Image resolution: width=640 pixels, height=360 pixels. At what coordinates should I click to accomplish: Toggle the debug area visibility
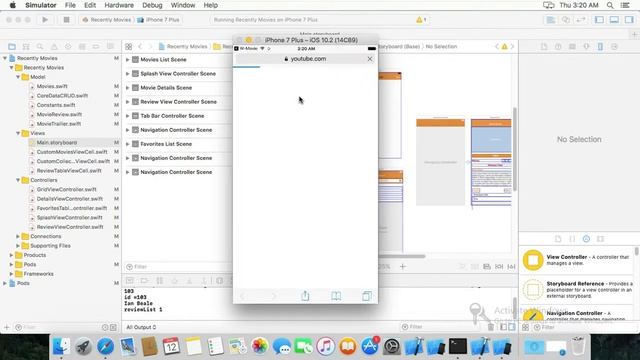(614, 20)
